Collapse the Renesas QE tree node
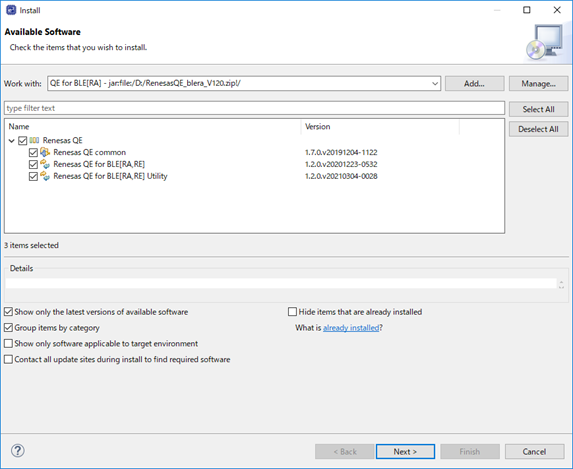The height and width of the screenshot is (469, 573). click(12, 140)
